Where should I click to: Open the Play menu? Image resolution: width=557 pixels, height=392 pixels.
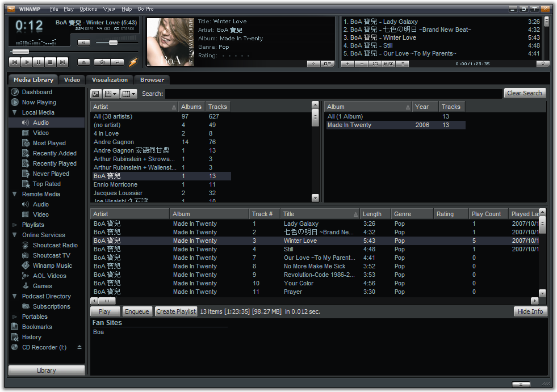(69, 9)
